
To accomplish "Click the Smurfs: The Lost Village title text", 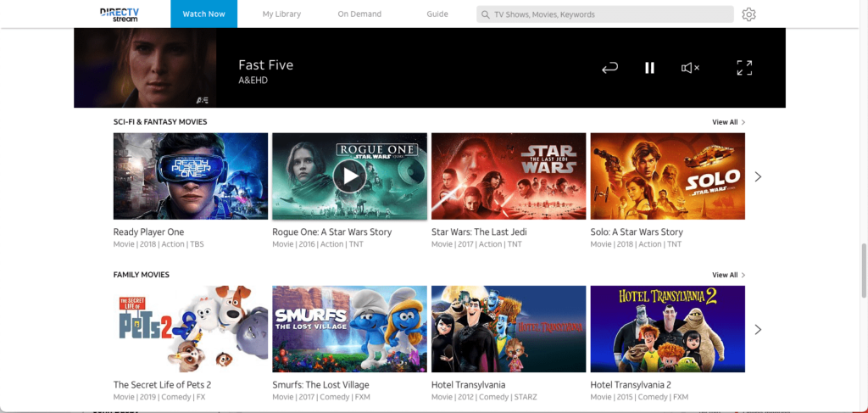I will [320, 385].
